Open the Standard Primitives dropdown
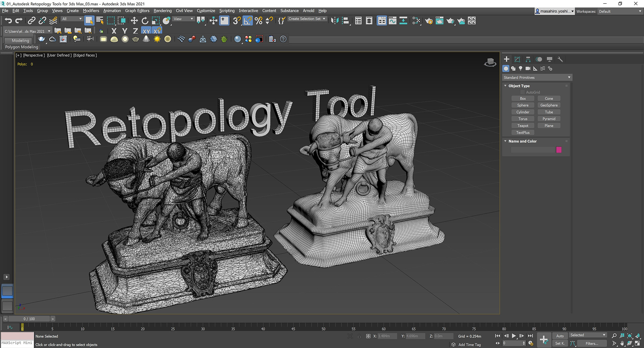644x348 pixels. (x=537, y=77)
